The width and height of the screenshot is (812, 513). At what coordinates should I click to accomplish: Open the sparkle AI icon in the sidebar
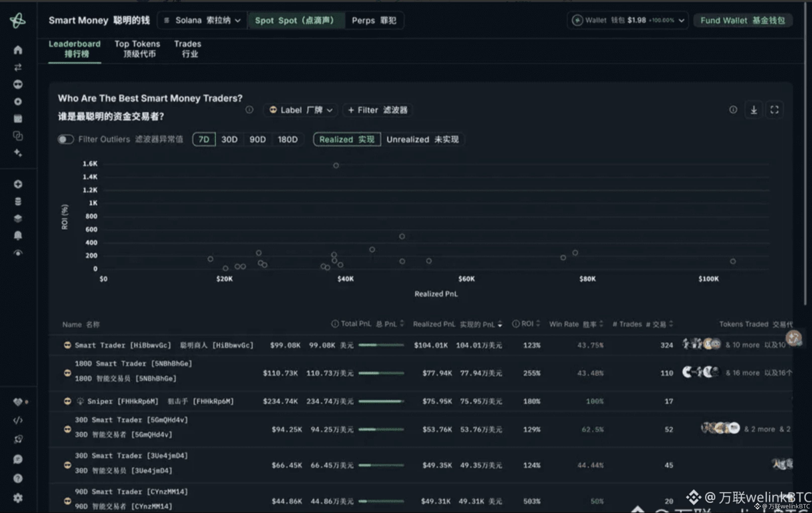pos(18,153)
